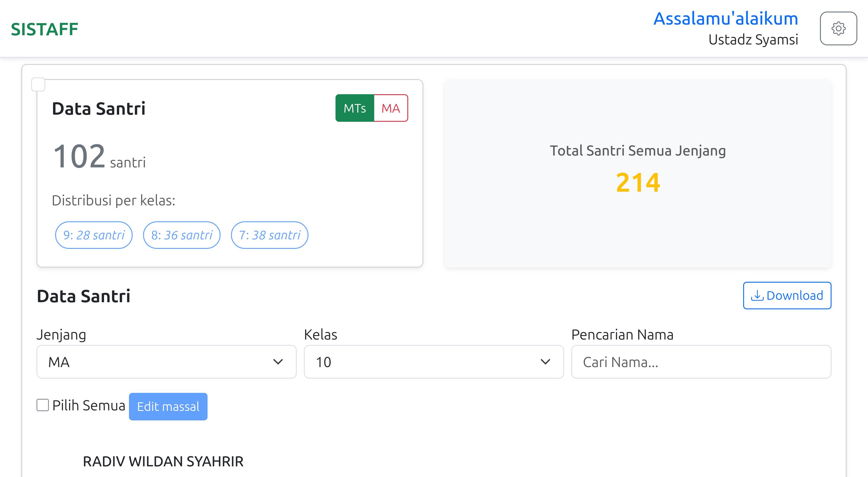Click the Jenjang dropdown chevron arrow
This screenshot has height=477, width=868.
278,362
